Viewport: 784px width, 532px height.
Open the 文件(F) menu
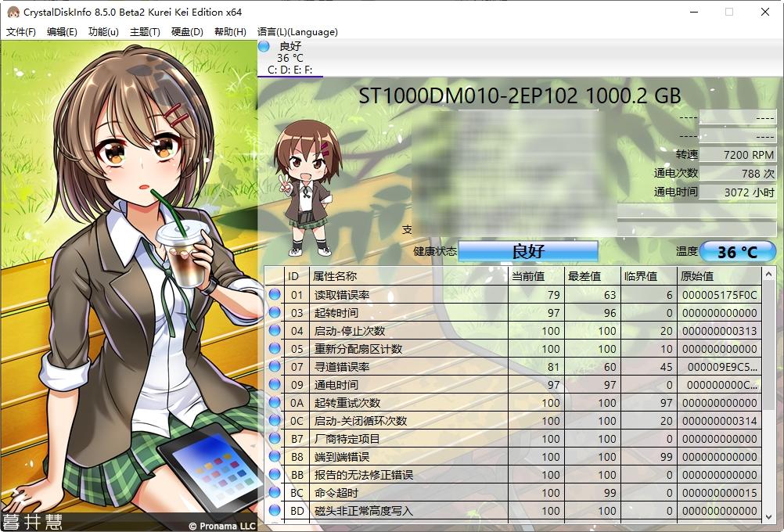click(21, 32)
